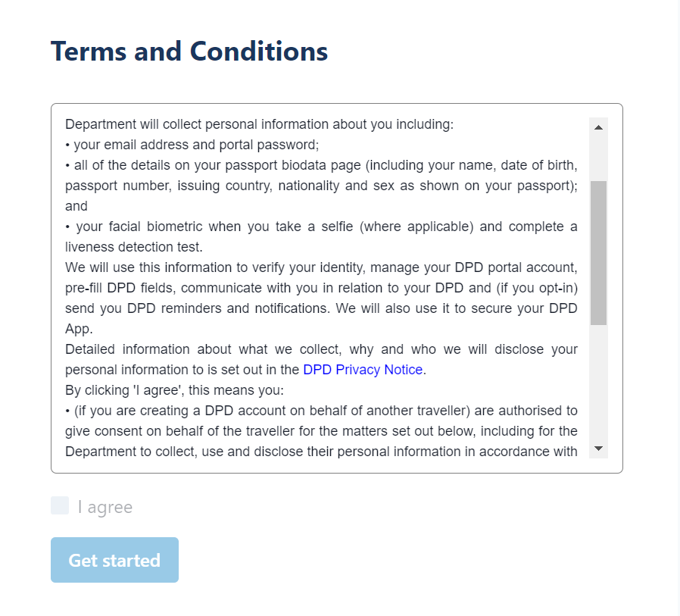
Task: Click the scroll up arrow in terms box
Action: coord(598,127)
